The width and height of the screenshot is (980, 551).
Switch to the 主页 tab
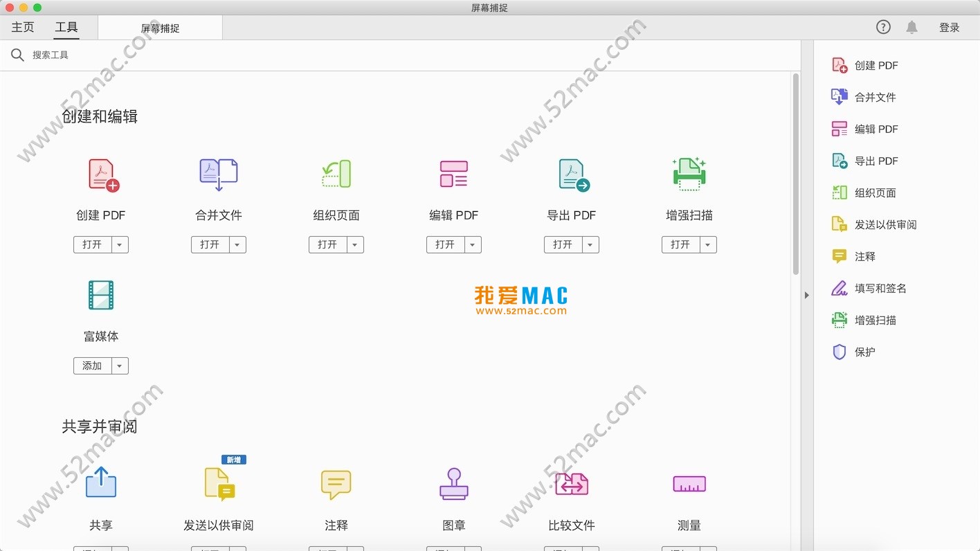[x=23, y=27]
